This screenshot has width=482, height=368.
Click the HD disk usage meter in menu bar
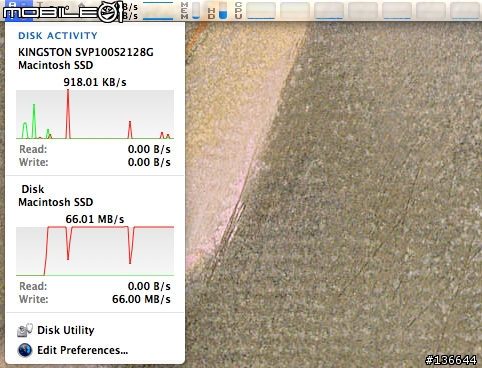(217, 10)
